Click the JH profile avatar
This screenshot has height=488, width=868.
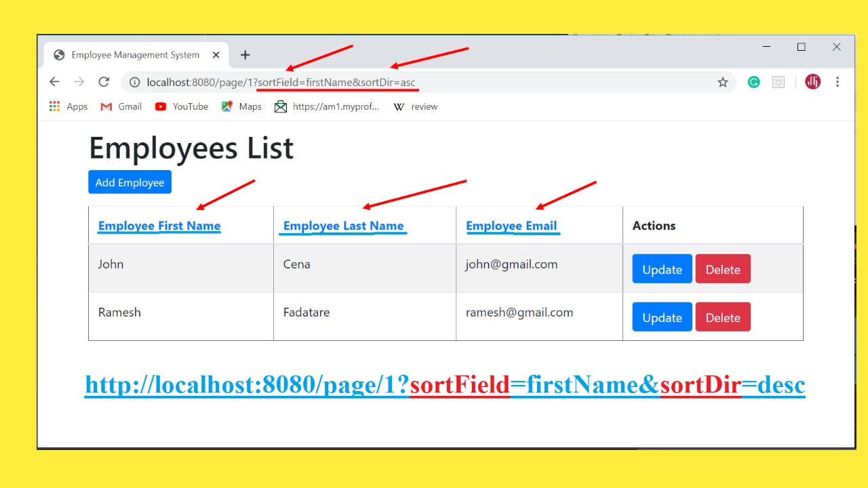812,81
